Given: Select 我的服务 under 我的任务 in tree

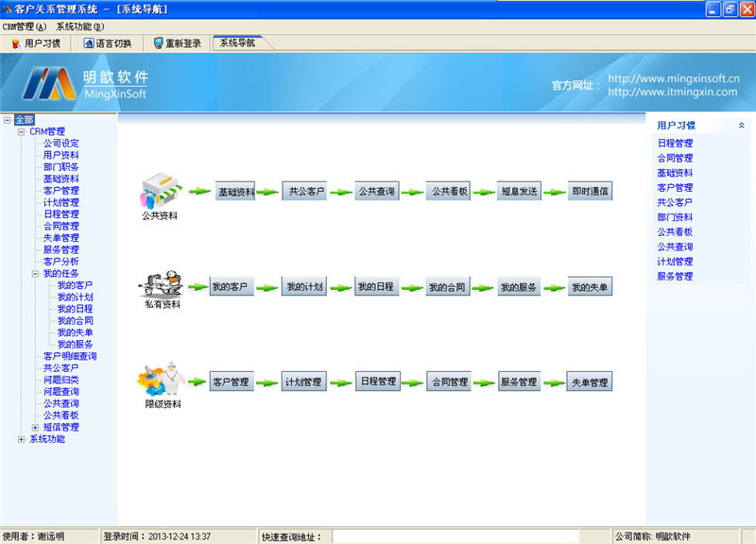Looking at the screenshot, I should click(75, 345).
